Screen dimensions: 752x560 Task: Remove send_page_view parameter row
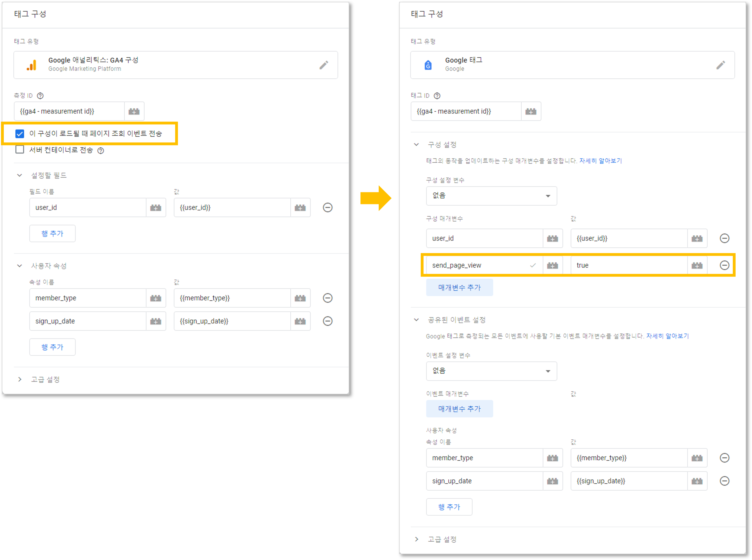click(725, 265)
